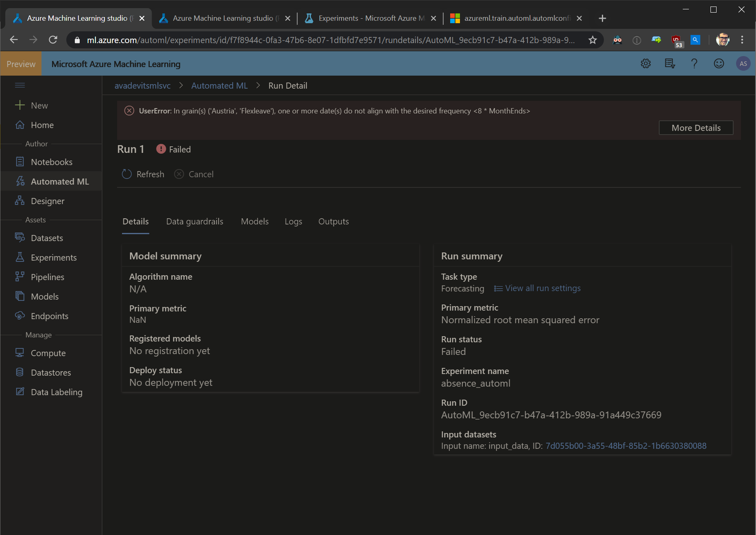Open new browser tab with plus
Image resolution: width=756 pixels, height=535 pixels.
click(603, 18)
